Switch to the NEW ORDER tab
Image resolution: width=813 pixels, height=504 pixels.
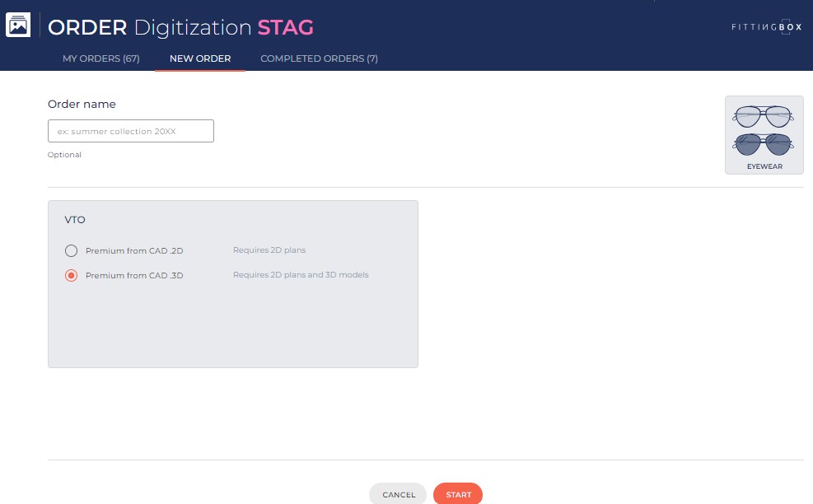pyautogui.click(x=200, y=58)
